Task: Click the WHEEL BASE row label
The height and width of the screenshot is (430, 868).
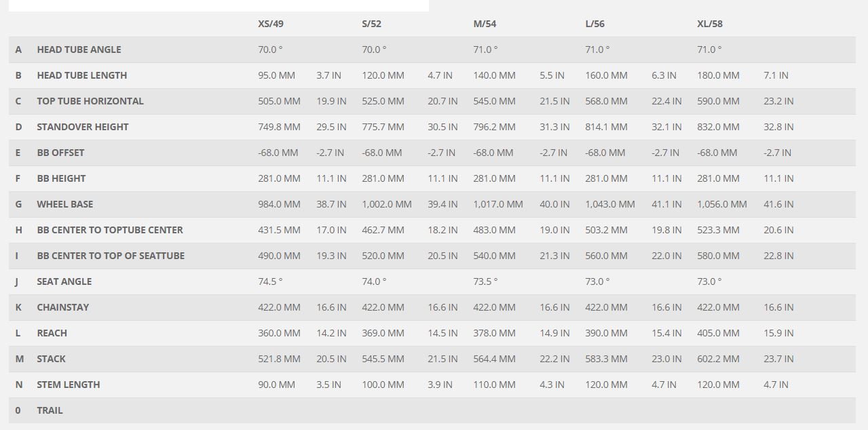Action: coord(65,204)
